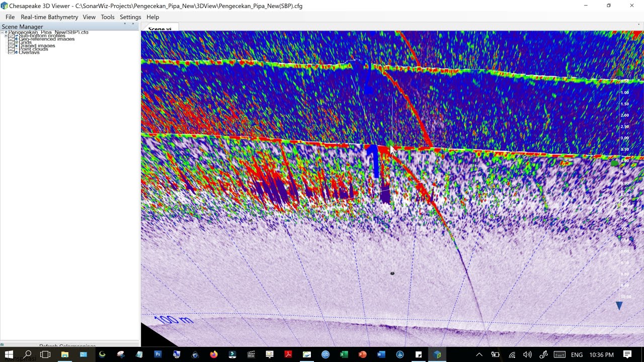Switch ENG input language

tap(577, 354)
